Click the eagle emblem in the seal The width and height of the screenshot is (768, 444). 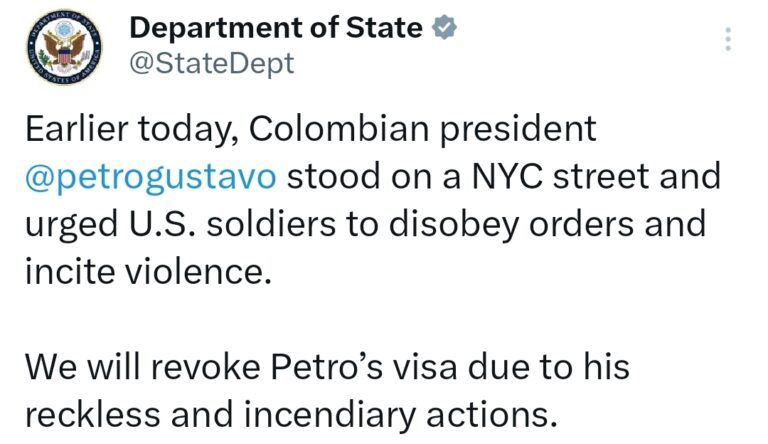pyautogui.click(x=65, y=48)
